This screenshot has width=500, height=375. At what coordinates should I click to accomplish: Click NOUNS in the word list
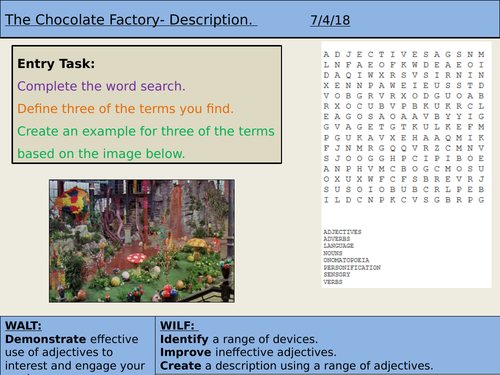click(333, 253)
